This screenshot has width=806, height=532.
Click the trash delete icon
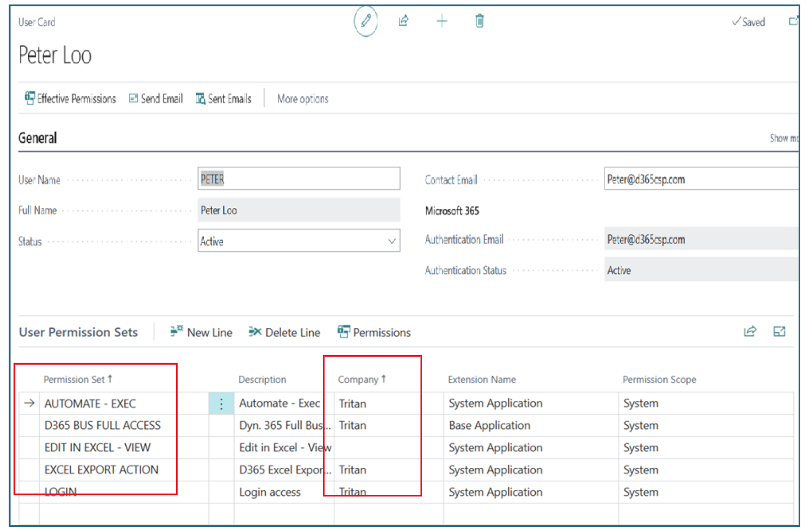pos(479,20)
